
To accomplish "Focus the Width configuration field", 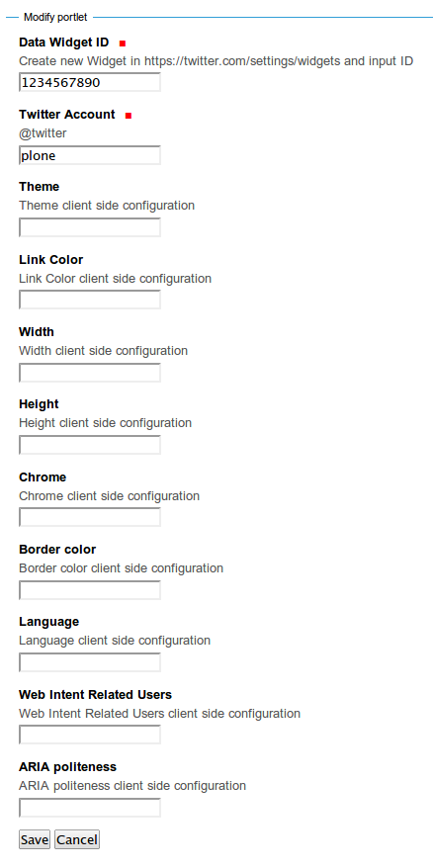I will [90, 373].
